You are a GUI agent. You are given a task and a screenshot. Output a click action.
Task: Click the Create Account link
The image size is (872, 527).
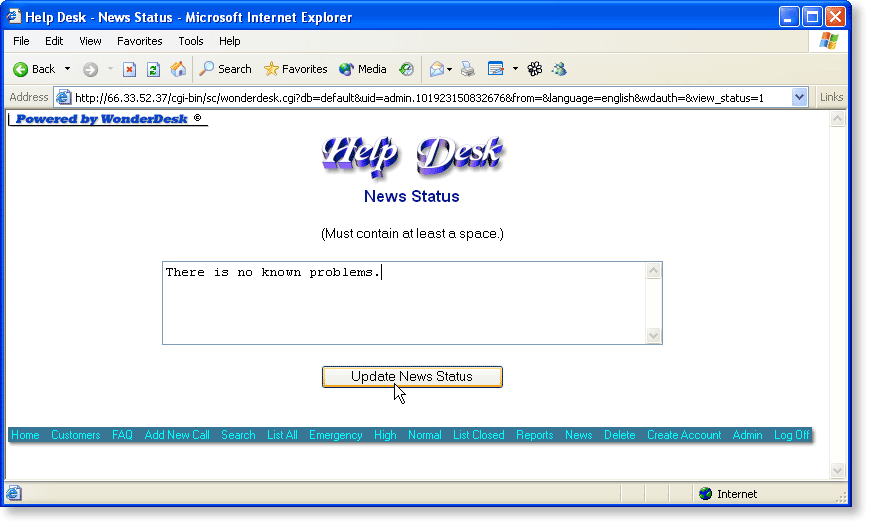(x=683, y=435)
